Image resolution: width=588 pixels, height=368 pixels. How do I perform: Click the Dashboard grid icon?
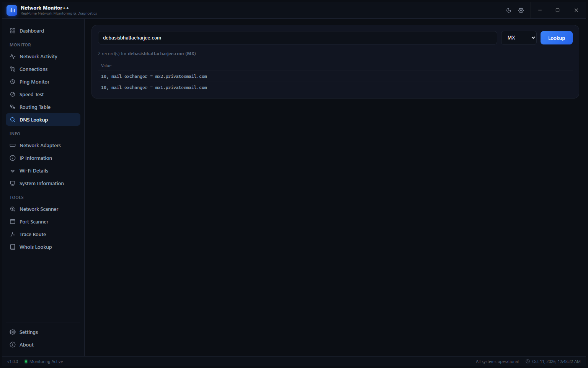(x=13, y=31)
